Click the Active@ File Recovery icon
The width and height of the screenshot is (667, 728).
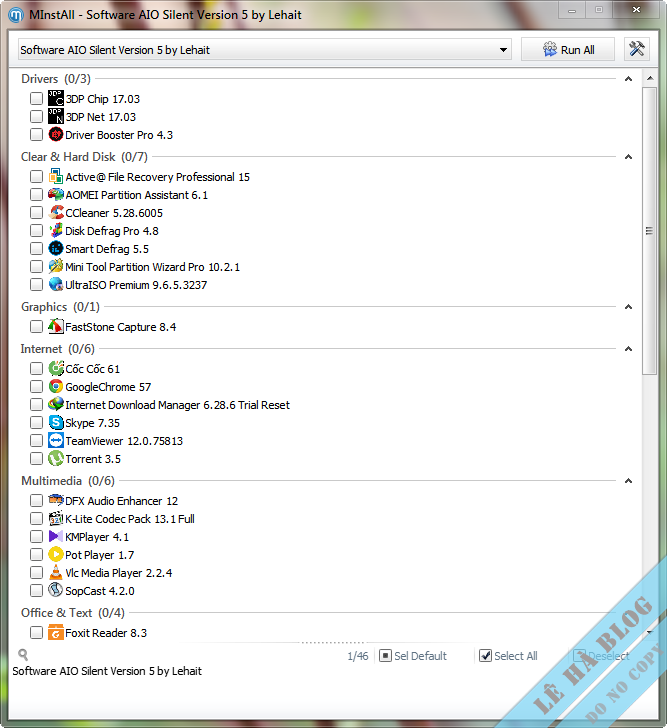point(56,176)
